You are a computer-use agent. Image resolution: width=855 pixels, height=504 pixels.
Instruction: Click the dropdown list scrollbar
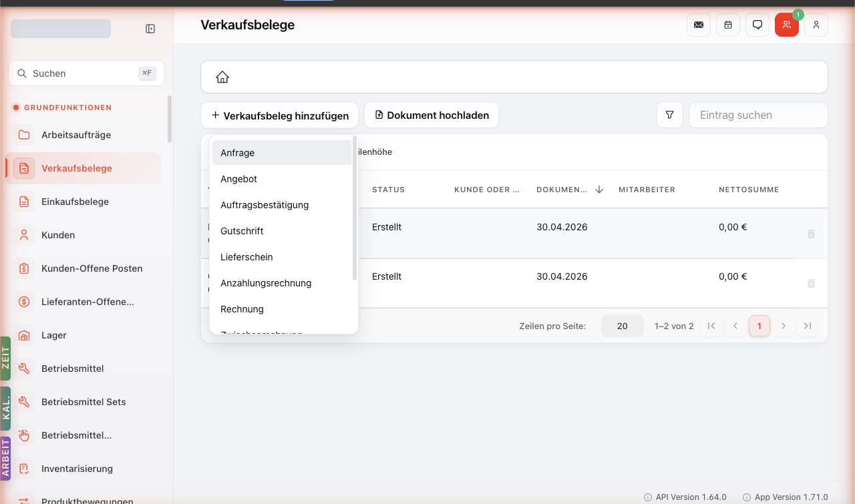point(355,208)
